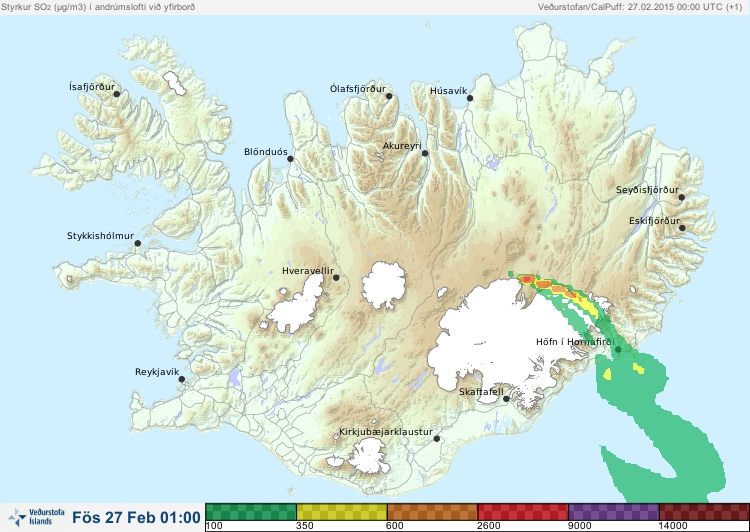Image resolution: width=750 pixels, height=532 pixels.
Task: Click the Stykkishólmur label text
Action: coord(100,236)
